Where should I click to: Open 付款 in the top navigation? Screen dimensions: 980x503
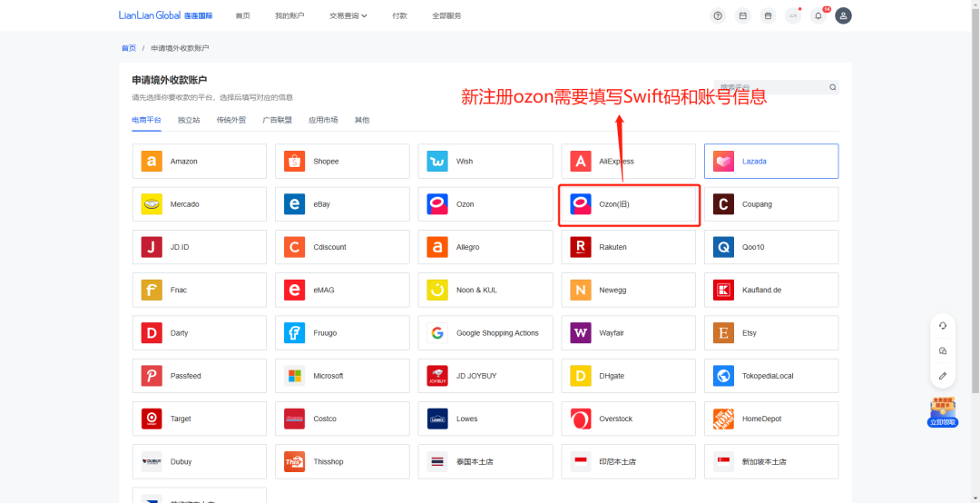coord(399,15)
